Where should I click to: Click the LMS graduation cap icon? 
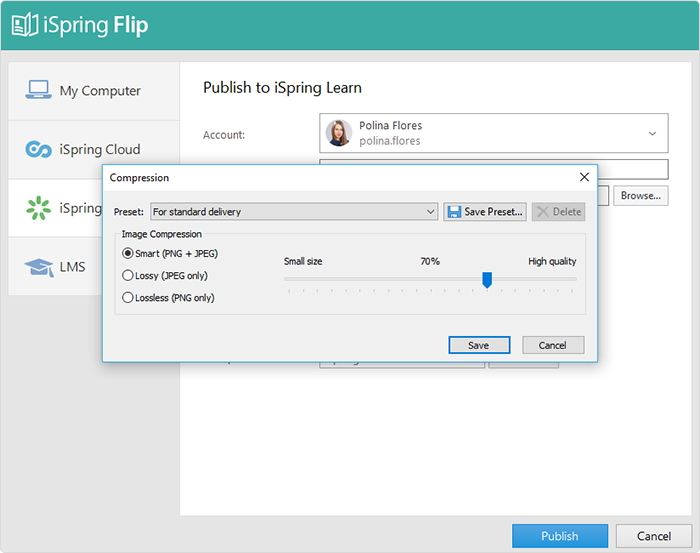click(x=39, y=267)
